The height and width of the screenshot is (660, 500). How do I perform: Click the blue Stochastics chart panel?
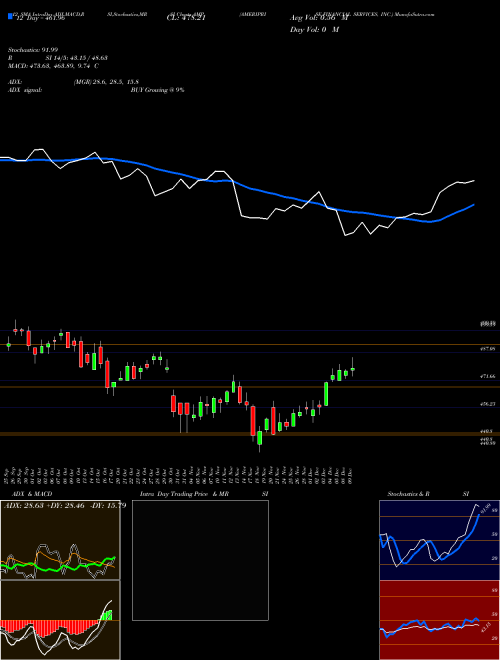pos(439,540)
